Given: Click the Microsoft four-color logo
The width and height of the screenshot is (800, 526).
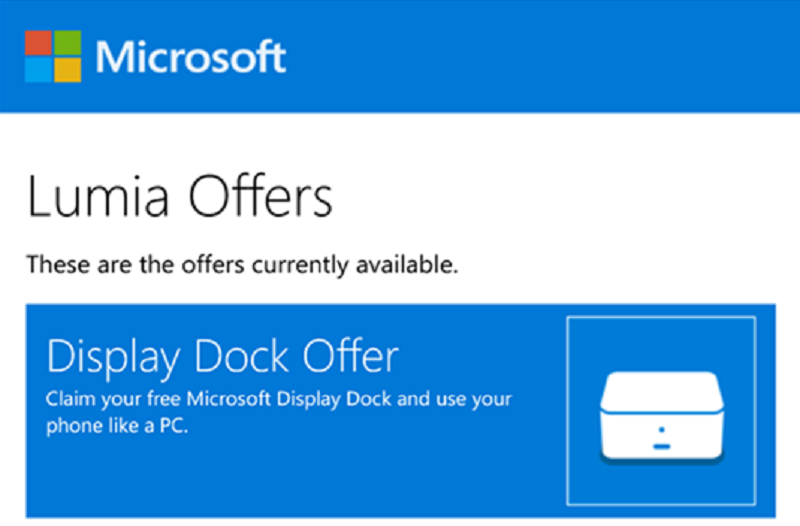Looking at the screenshot, I should pyautogui.click(x=53, y=56).
